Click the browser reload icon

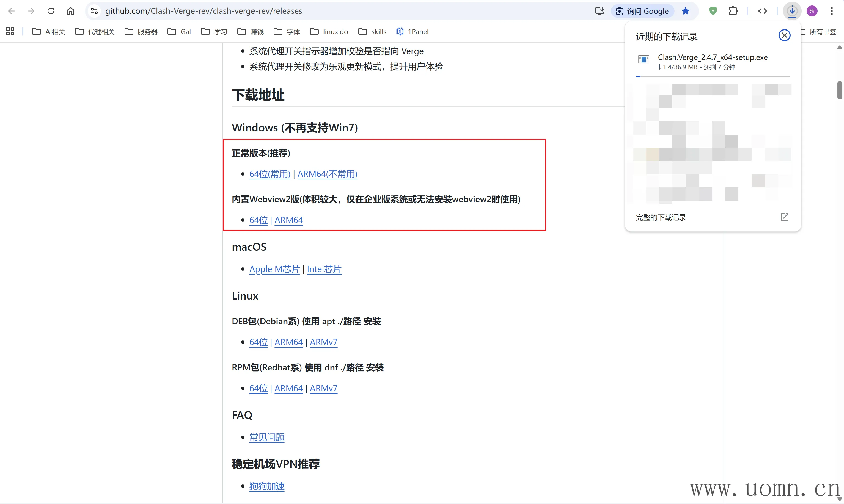coord(51,11)
